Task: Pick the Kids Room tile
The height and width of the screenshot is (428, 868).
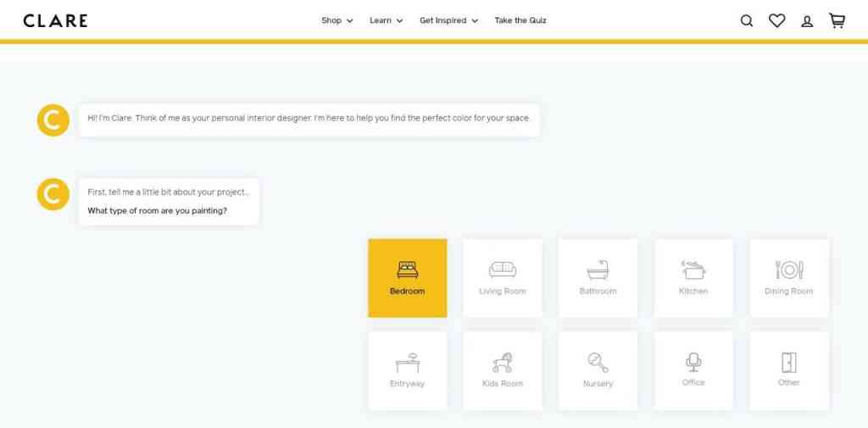Action: pyautogui.click(x=503, y=370)
